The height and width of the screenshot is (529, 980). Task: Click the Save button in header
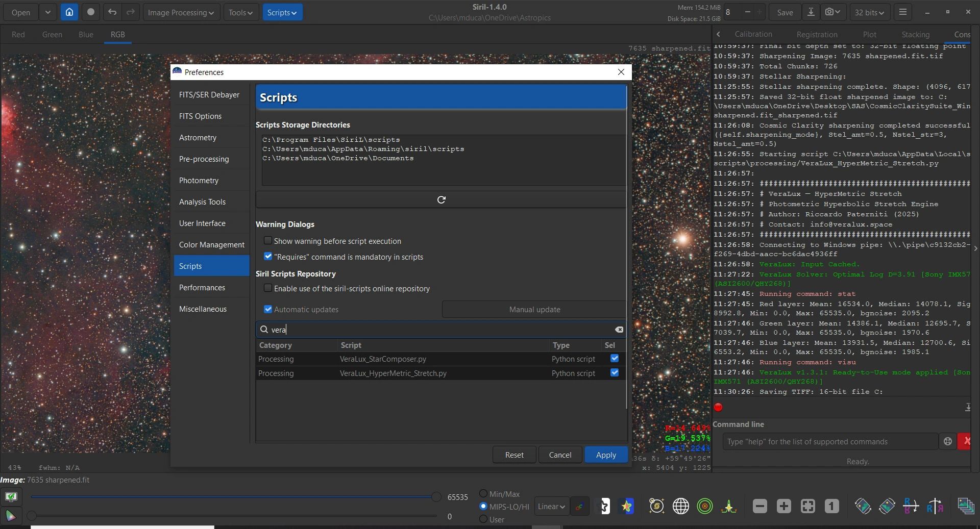coord(785,12)
